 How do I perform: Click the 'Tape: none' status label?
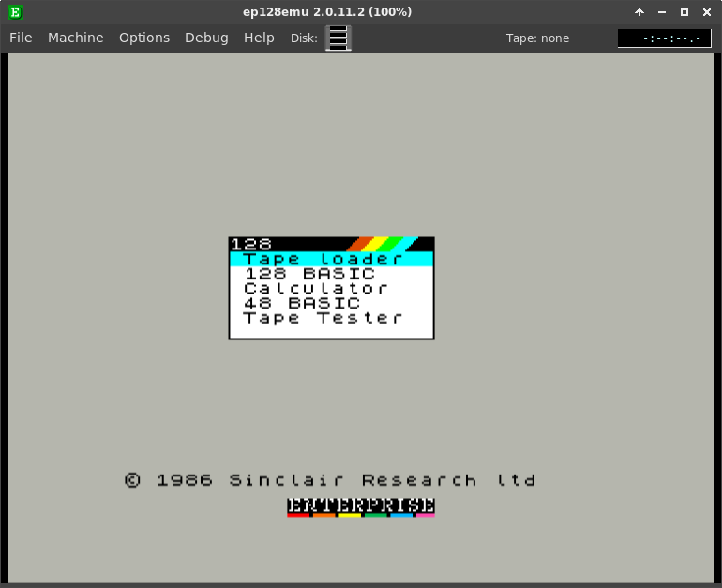pyautogui.click(x=537, y=38)
